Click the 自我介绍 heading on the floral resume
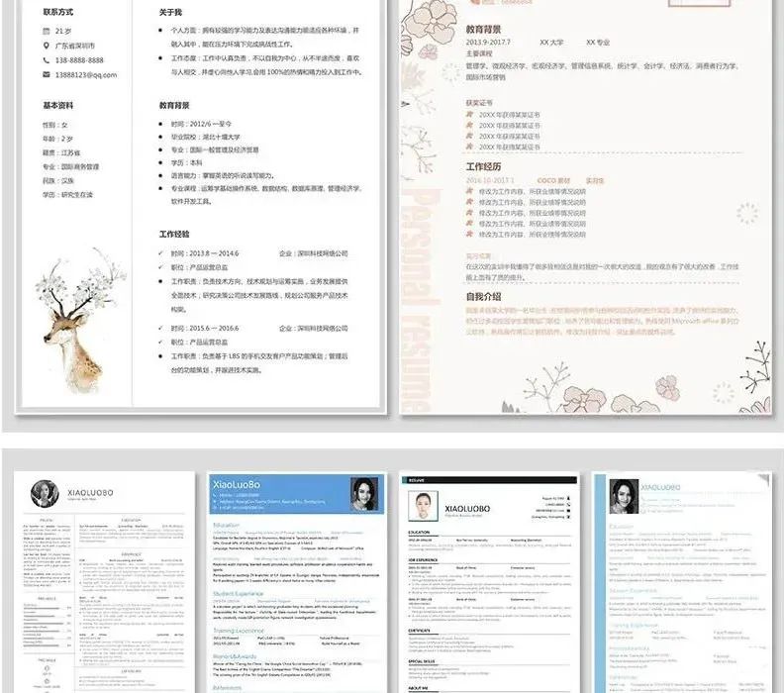This screenshot has width=784, height=693. (x=483, y=296)
